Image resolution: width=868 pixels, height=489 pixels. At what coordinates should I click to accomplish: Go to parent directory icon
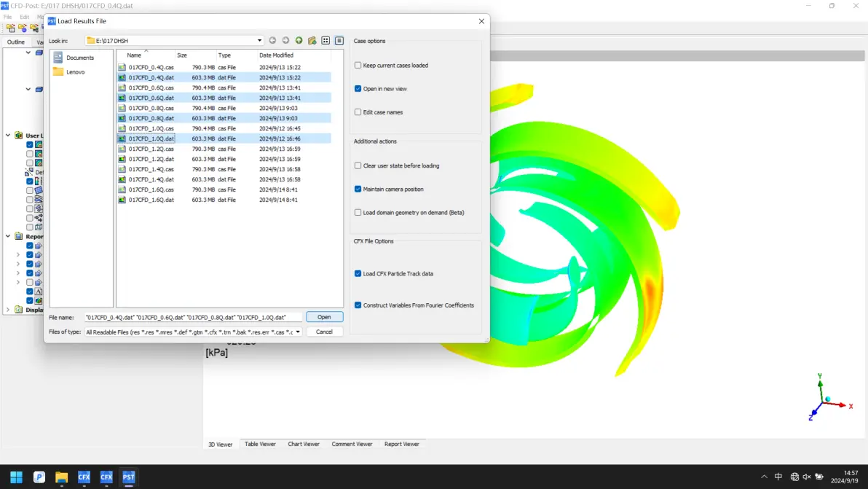[299, 40]
